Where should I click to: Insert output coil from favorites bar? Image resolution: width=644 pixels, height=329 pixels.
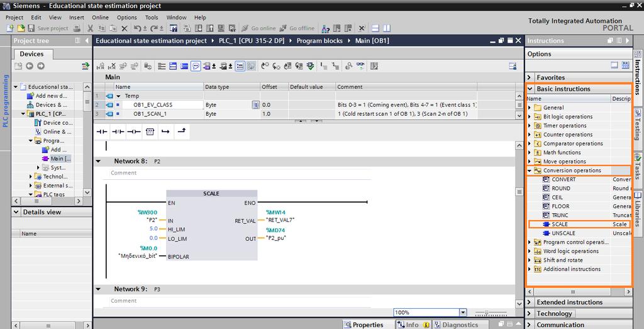tap(134, 132)
